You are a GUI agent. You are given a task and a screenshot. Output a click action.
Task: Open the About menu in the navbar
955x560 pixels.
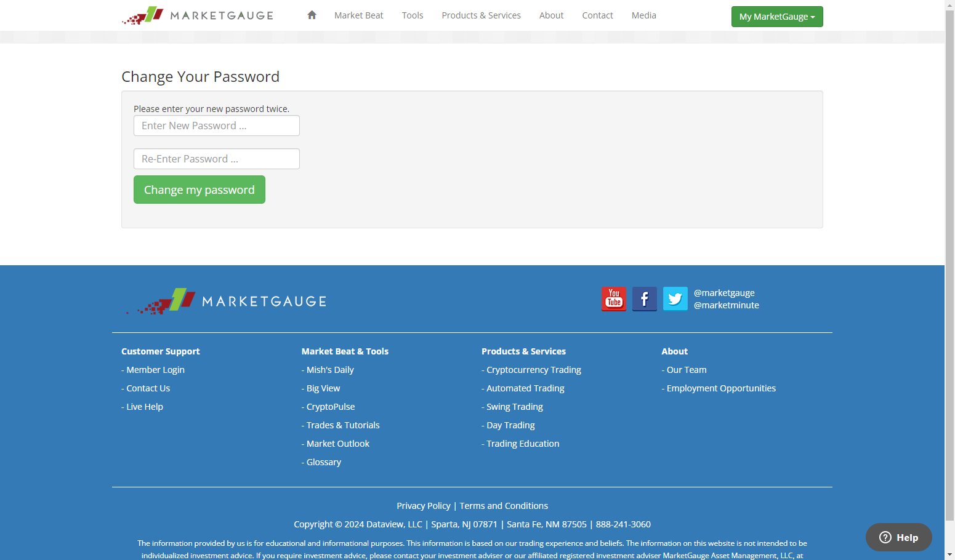tap(551, 15)
